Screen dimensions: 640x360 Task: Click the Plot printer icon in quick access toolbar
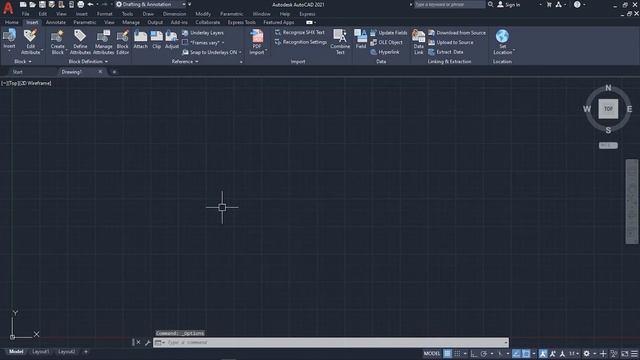[81, 4]
